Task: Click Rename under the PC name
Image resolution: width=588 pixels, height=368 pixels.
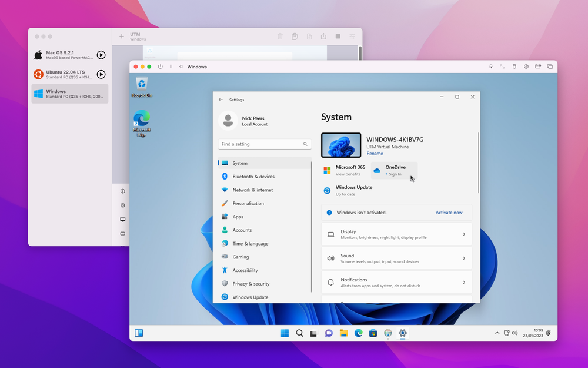Action: pyautogui.click(x=375, y=154)
